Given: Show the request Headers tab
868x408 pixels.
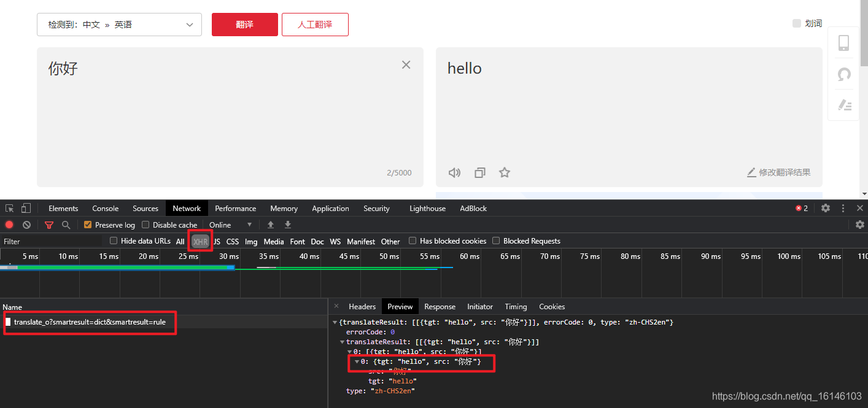Looking at the screenshot, I should 362,306.
